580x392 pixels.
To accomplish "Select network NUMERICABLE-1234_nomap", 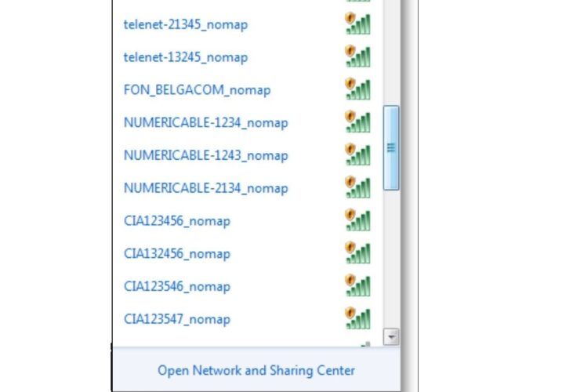I will [205, 122].
